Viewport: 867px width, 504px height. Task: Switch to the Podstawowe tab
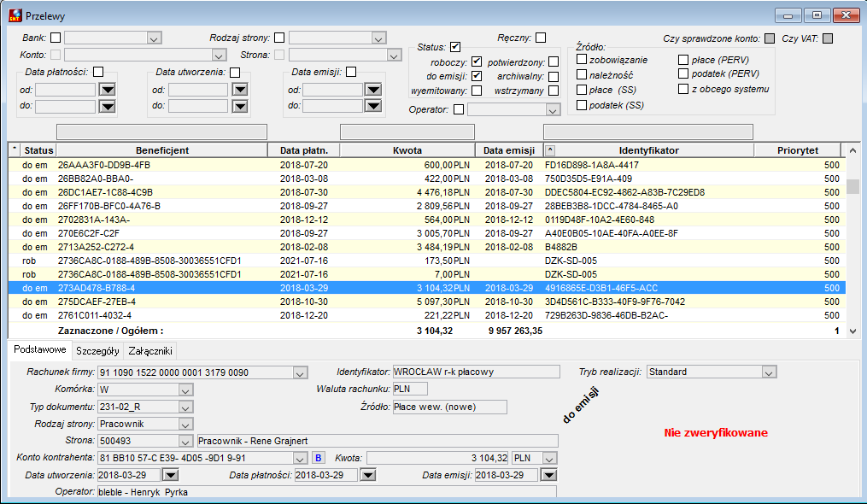(x=40, y=349)
